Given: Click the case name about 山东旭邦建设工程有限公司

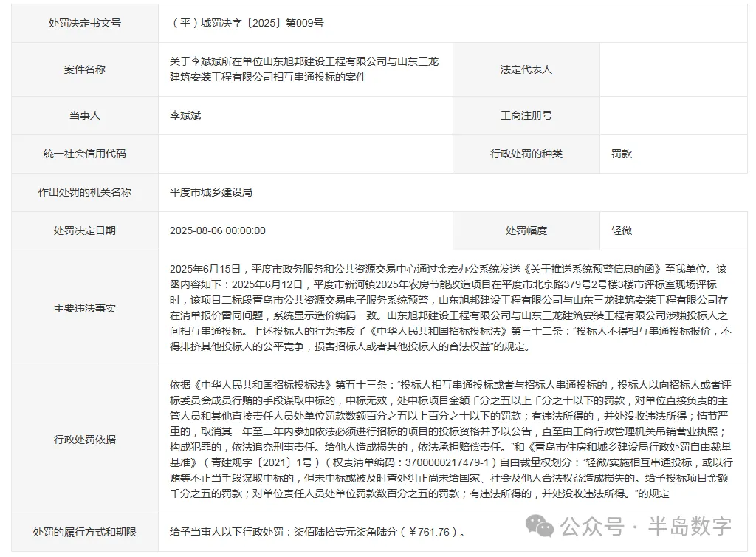Looking at the screenshot, I should (303, 69).
